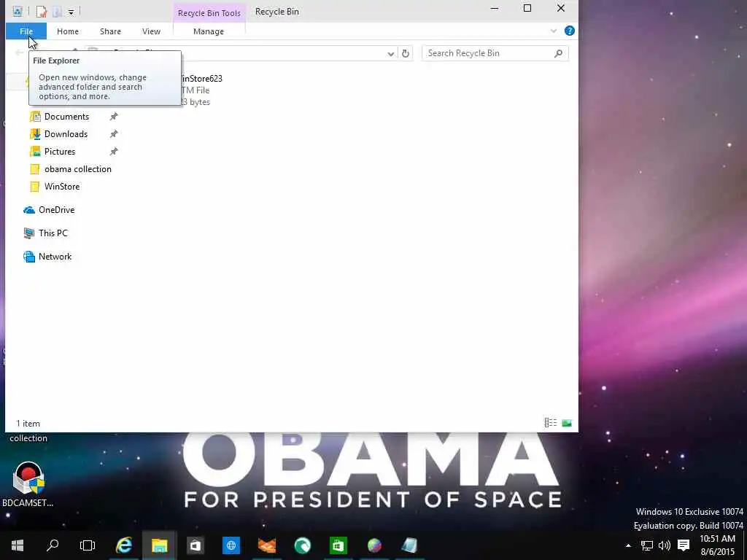Open taskbar Search
747x560 pixels.
(x=53, y=545)
